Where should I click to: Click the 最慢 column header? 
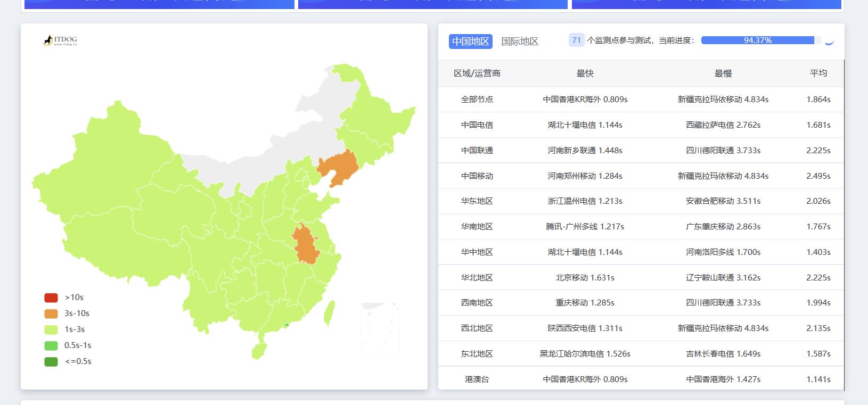pos(723,73)
